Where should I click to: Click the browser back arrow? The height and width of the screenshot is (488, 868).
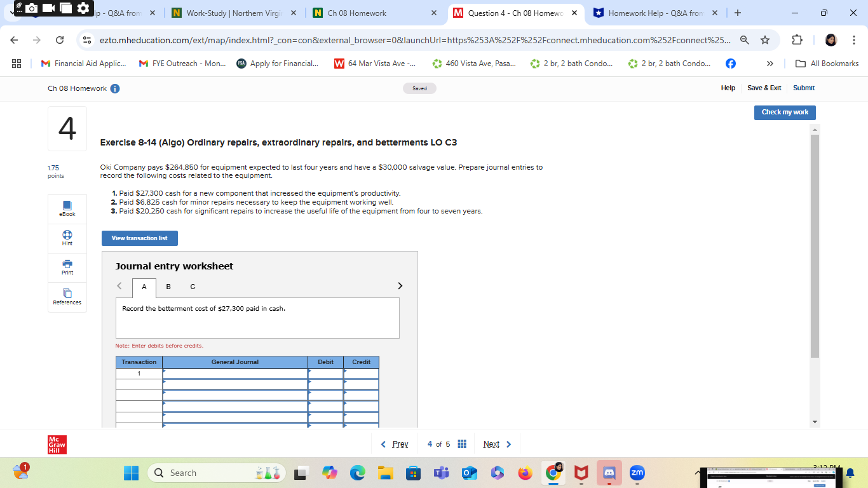tap(15, 40)
